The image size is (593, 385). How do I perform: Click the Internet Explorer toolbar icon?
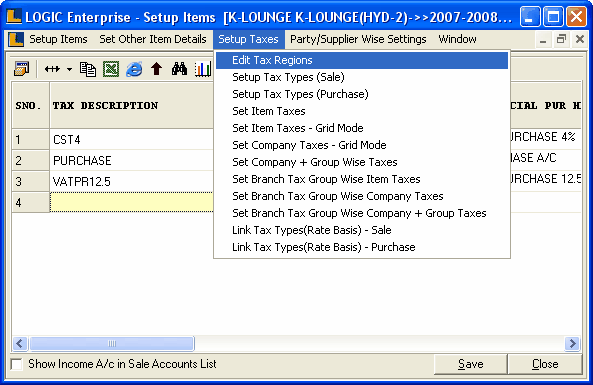(134, 69)
